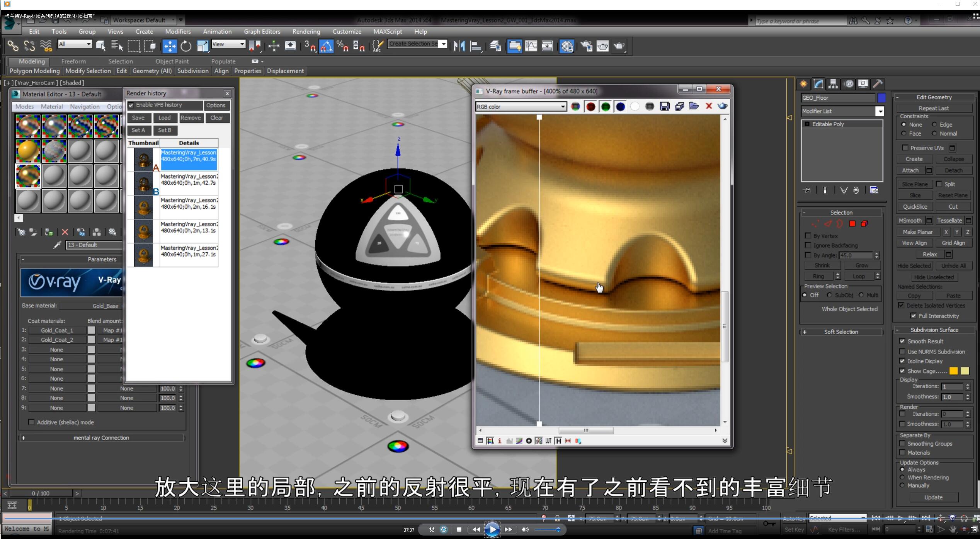The height and width of the screenshot is (539, 980).
Task: Switch to the Freeform ribbon tab
Action: coord(73,61)
